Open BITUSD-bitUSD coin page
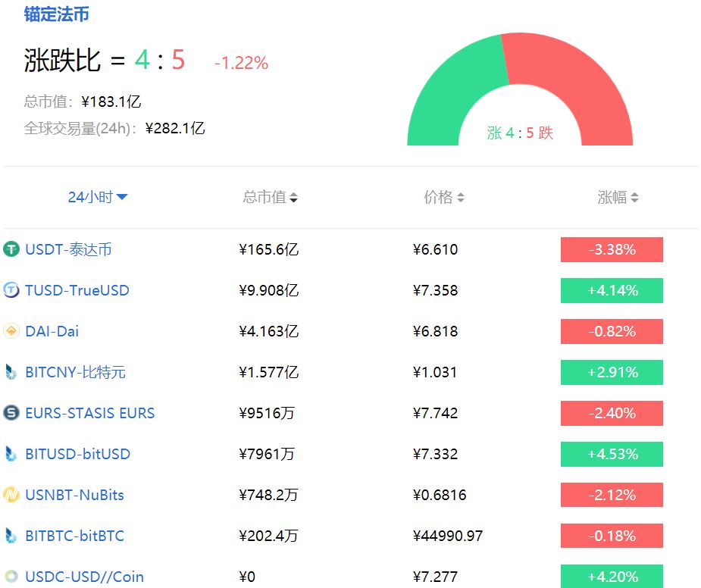701x588 pixels. 78,454
